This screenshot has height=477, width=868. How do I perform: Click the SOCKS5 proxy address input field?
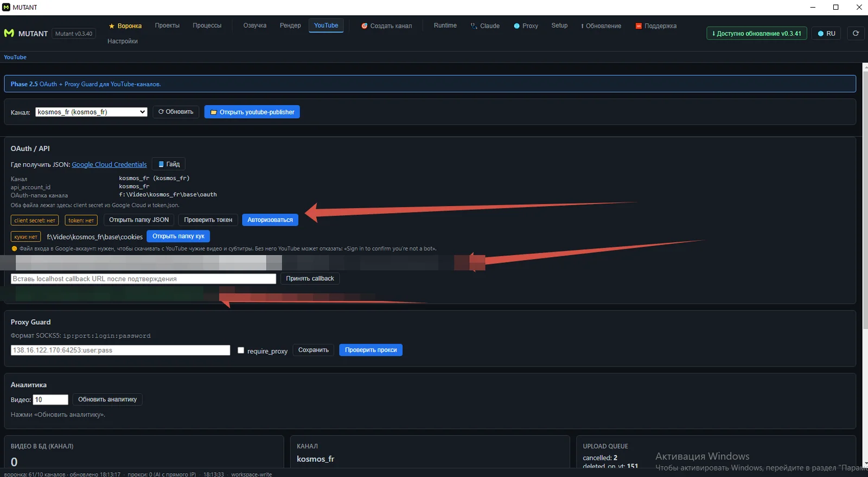(120, 350)
